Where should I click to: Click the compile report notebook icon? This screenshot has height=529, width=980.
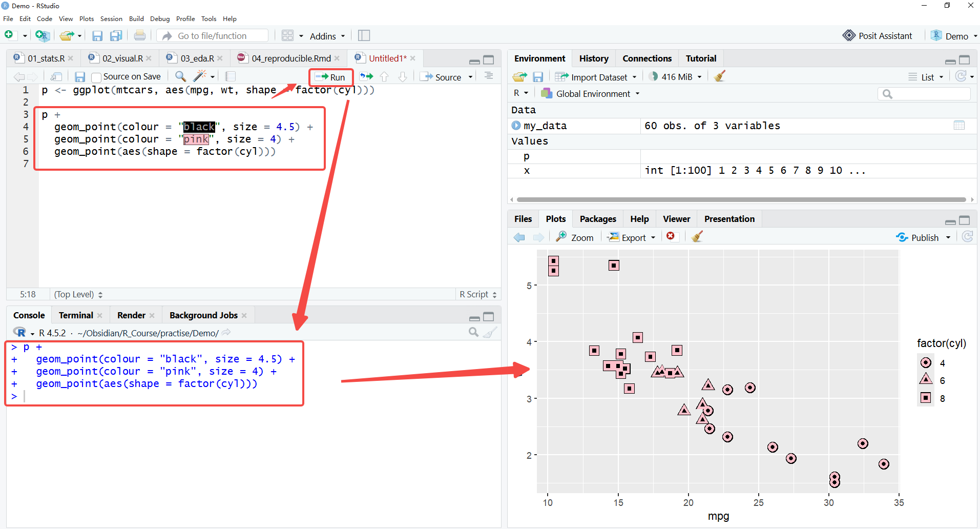(231, 76)
